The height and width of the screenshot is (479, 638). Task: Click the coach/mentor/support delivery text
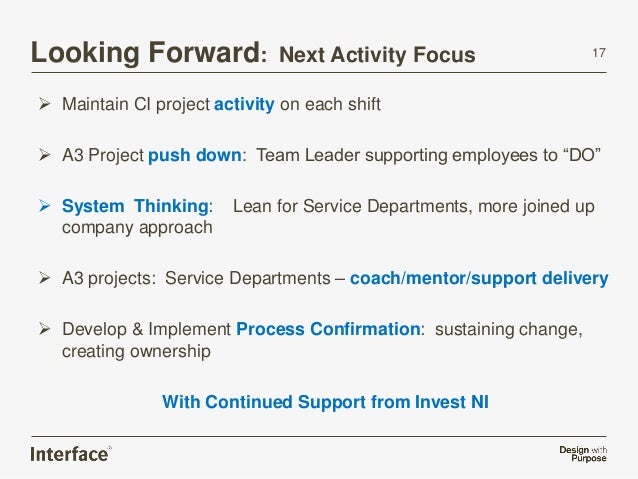coord(479,278)
